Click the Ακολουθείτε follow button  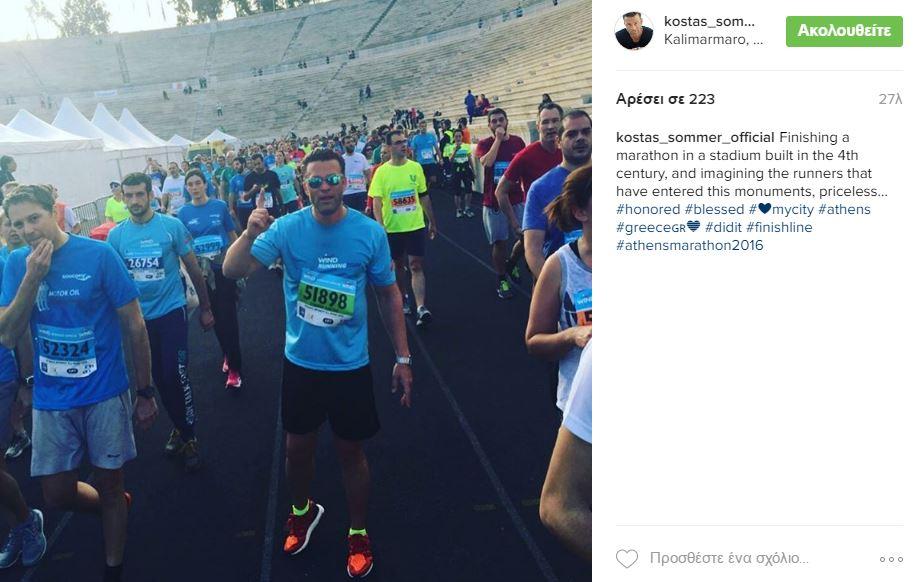point(844,31)
